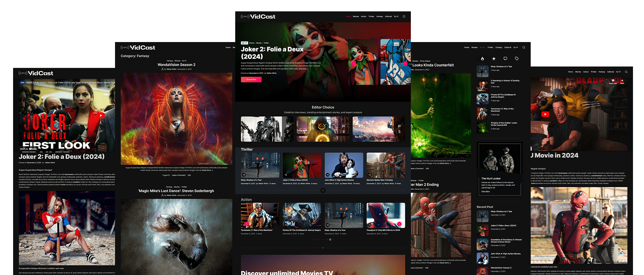Screen dimensions: 644x275
Task: Click the Stream Now button
Action: click(x=251, y=80)
